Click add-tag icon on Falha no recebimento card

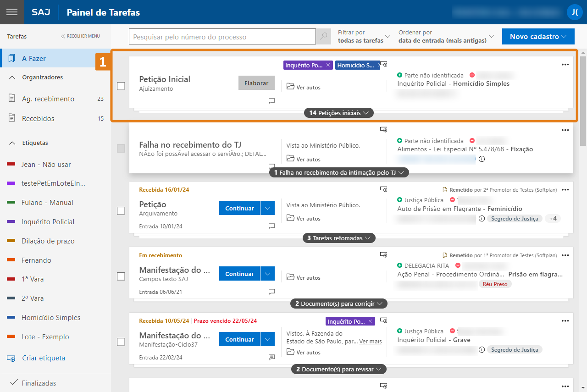point(384,130)
